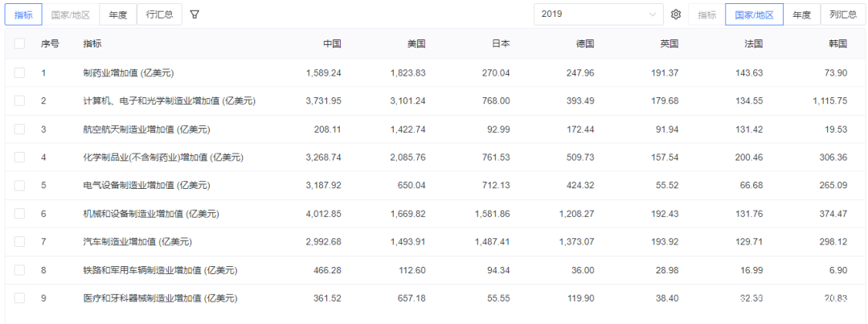Screen dimensions: 868x324
Task: Check the box for row 1
Action: click(19, 73)
